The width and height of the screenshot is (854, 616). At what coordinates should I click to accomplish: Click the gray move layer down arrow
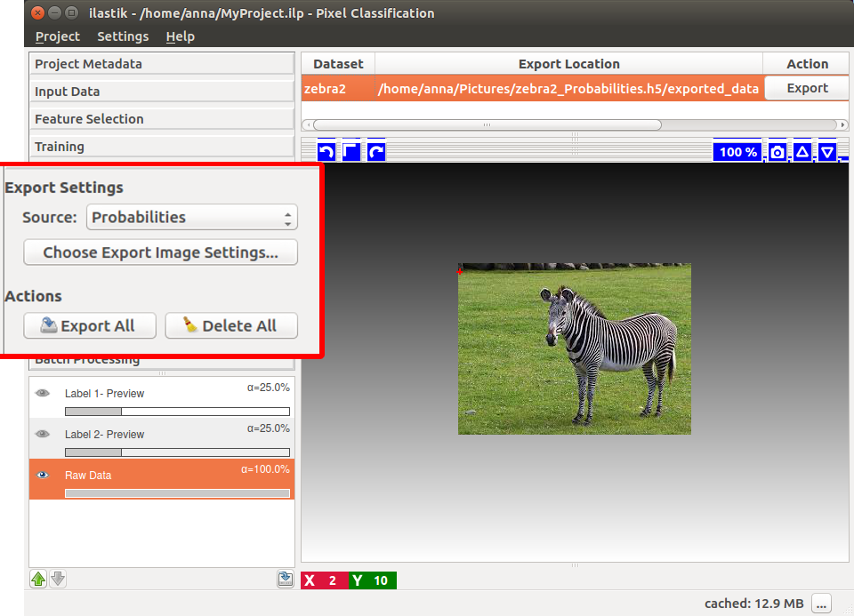coord(58,580)
